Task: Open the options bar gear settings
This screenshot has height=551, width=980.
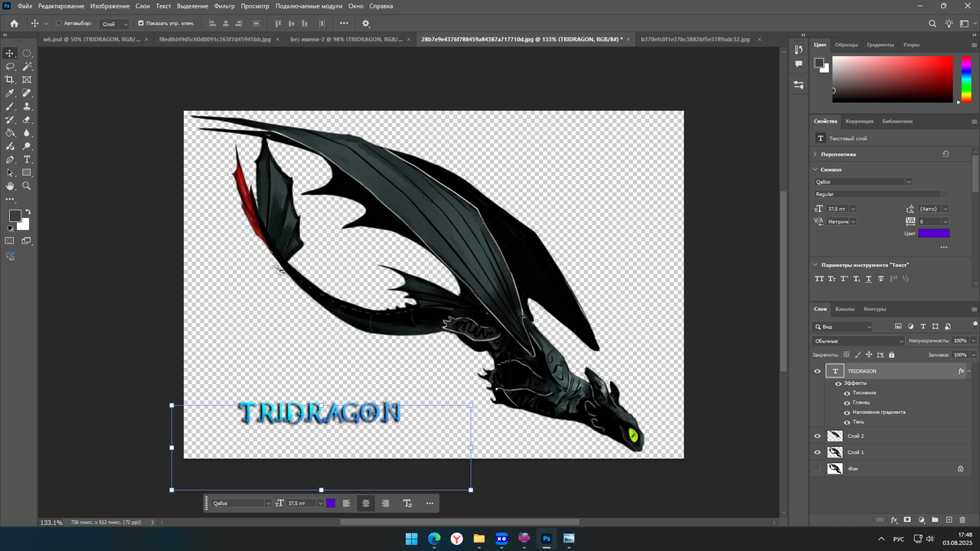Action: coord(365,23)
